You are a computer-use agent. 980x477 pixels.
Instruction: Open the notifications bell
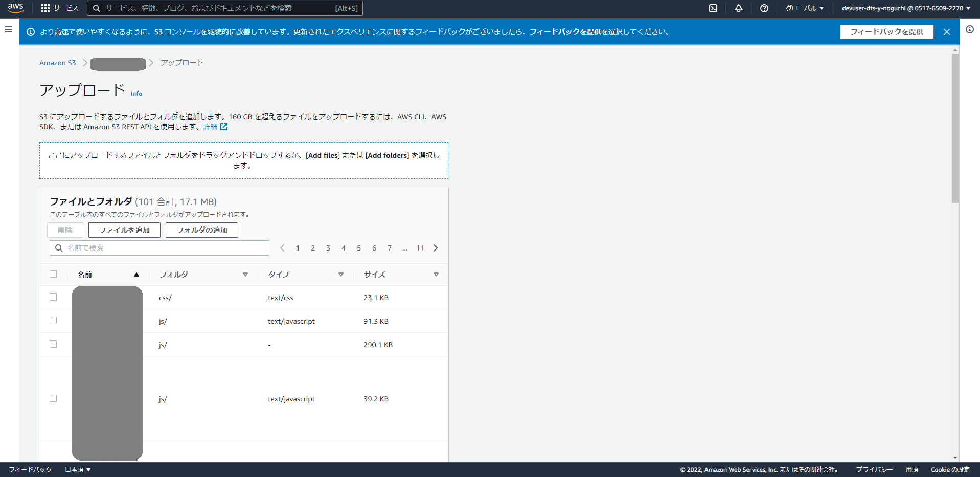pyautogui.click(x=739, y=8)
